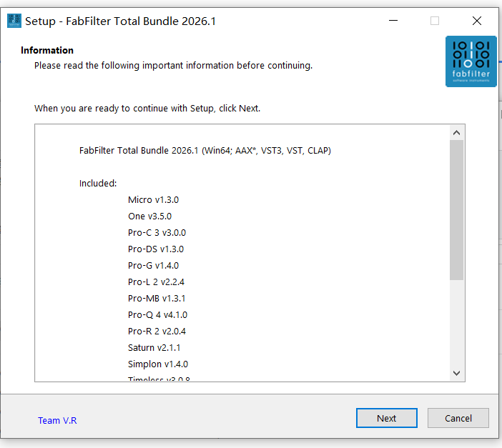Screen dimensions: 502x448
Task: Cancel the FabFilter setup
Action: (x=458, y=418)
